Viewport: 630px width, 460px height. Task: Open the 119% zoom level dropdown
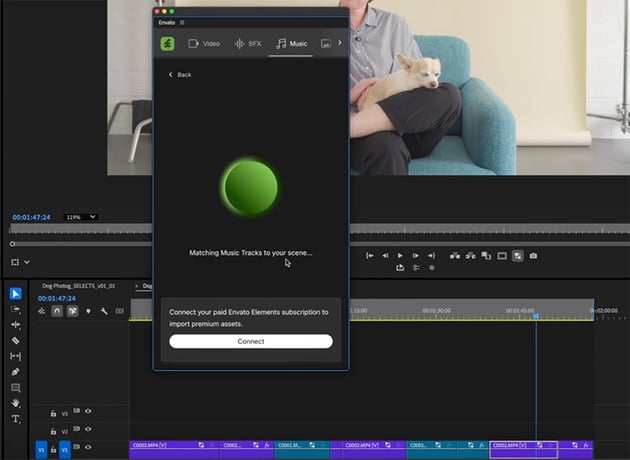(81, 217)
